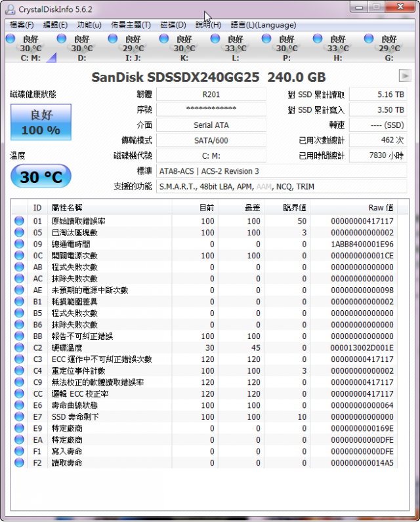Viewport: 420px width, 522px height.
Task: Open the 說明(H) menu
Action: [x=208, y=25]
